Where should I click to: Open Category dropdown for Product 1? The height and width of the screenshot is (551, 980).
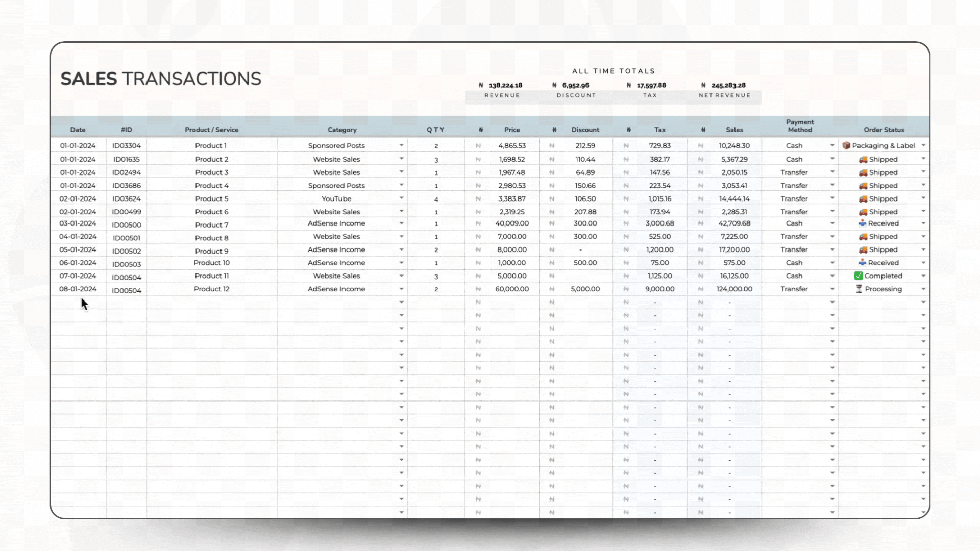pyautogui.click(x=402, y=146)
